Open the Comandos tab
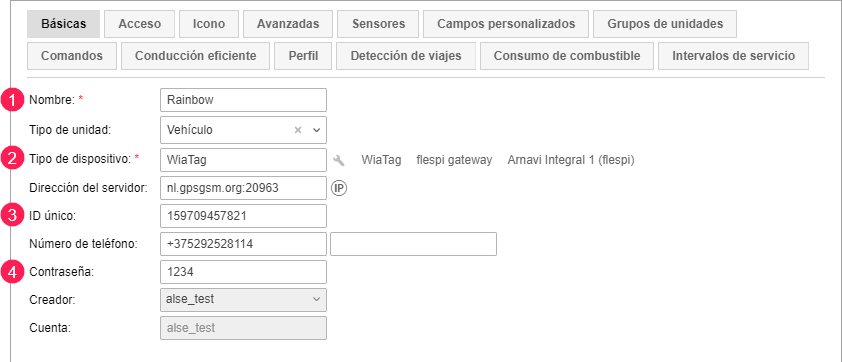The height and width of the screenshot is (362, 842). point(72,56)
